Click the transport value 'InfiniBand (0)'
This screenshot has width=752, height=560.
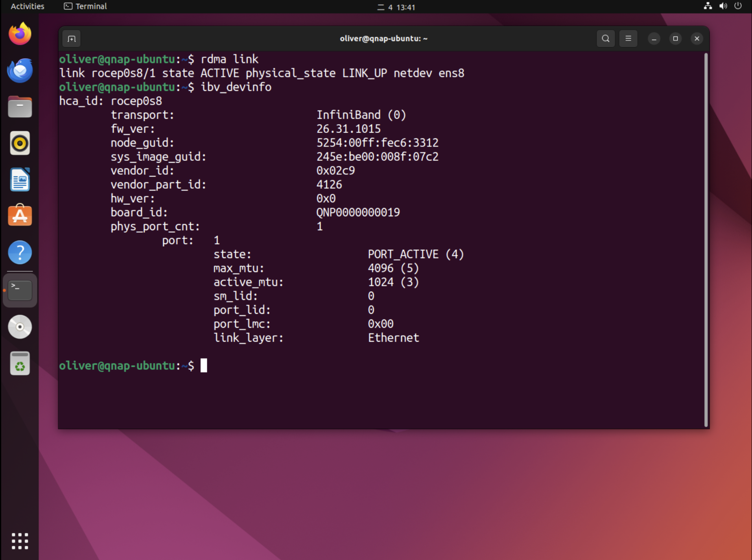[361, 115]
